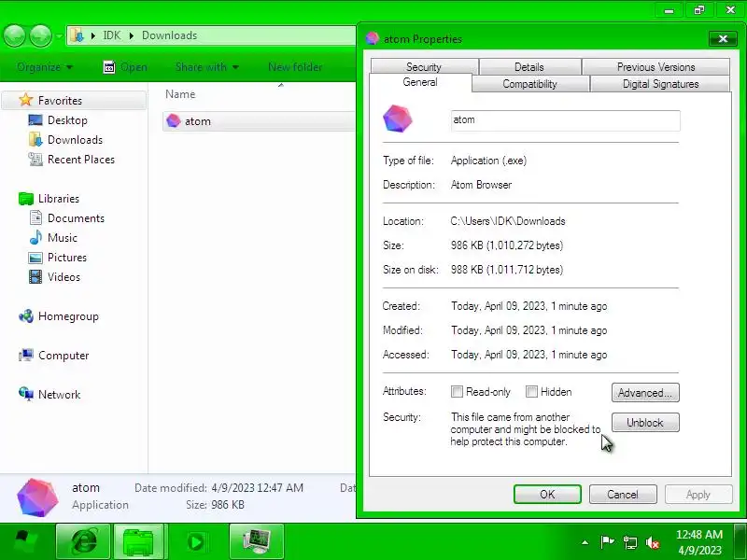Click the description text Atom Browser
Image resolution: width=747 pixels, height=560 pixels.
coord(481,185)
